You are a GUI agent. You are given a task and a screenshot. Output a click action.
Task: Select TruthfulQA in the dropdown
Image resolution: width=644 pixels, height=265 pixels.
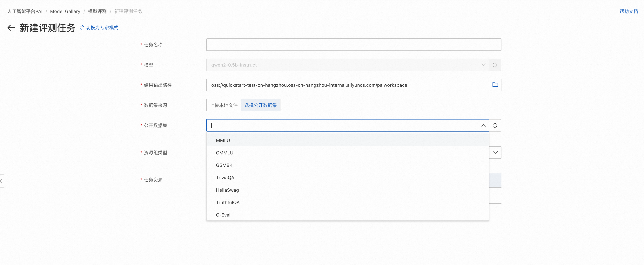pos(227,203)
